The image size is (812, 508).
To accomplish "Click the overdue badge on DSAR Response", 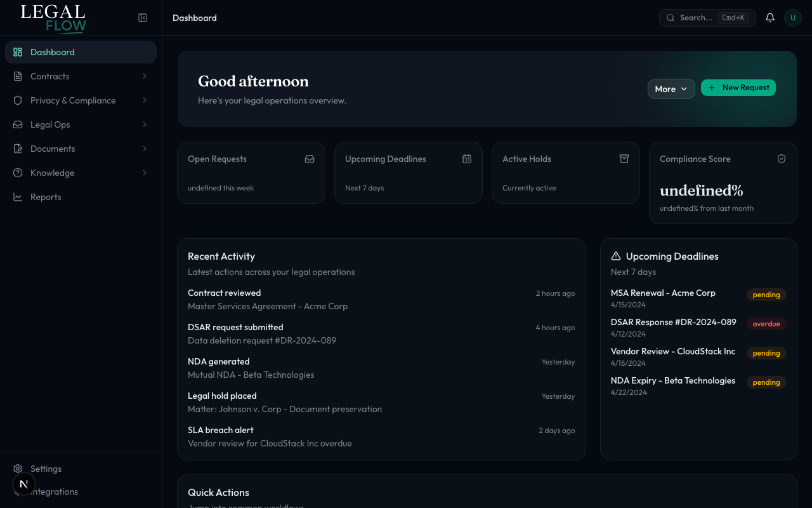I will click(x=766, y=324).
